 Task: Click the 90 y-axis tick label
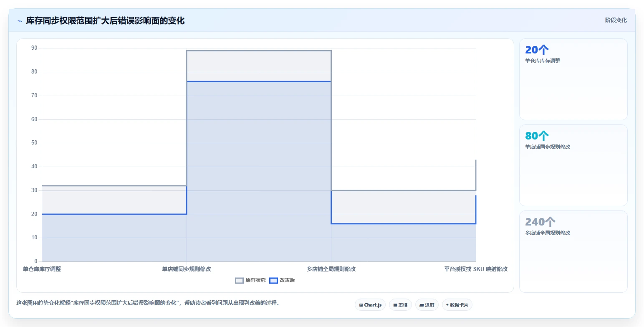click(x=34, y=48)
